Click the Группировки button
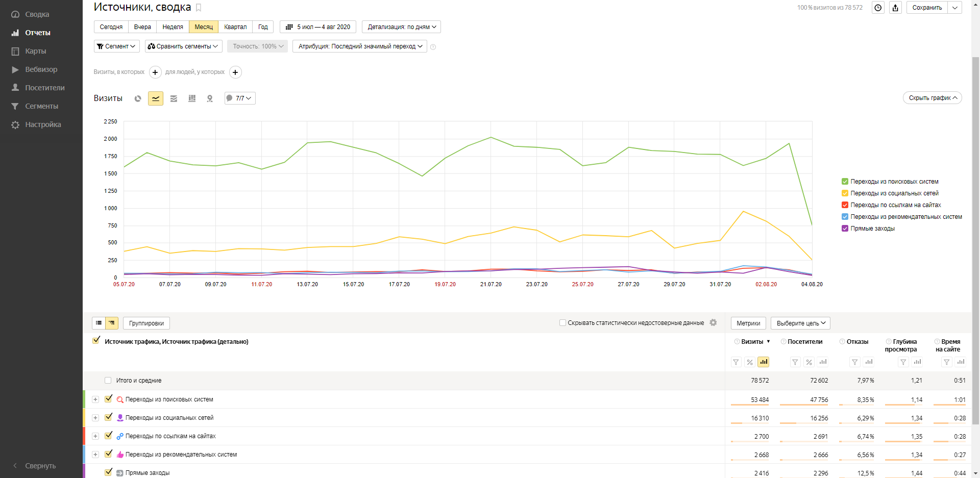Screen dimensions: 980x478 click(x=146, y=323)
